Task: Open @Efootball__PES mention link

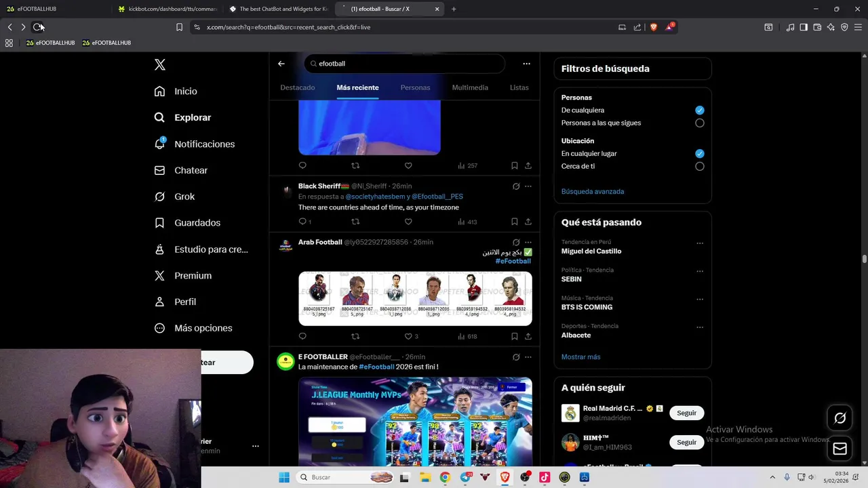Action: (x=437, y=197)
